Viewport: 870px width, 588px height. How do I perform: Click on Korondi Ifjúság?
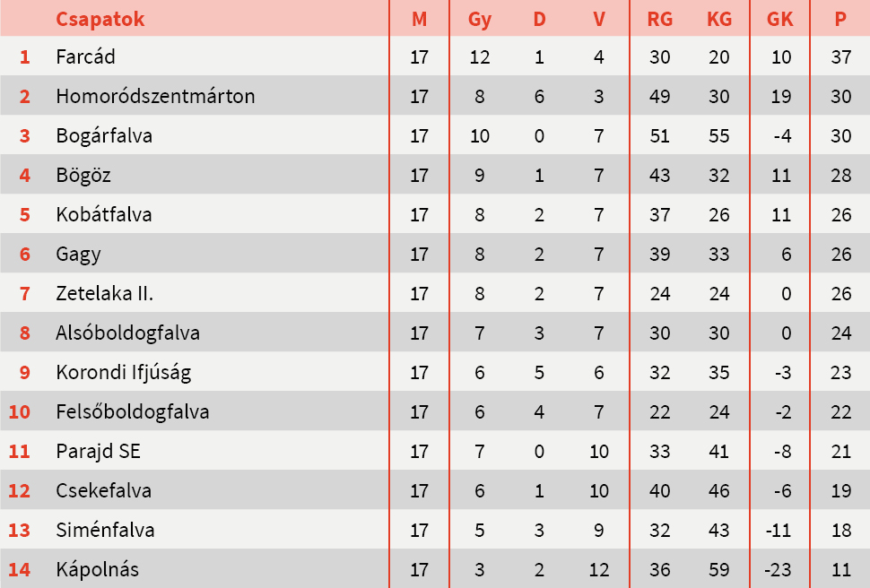click(x=123, y=373)
